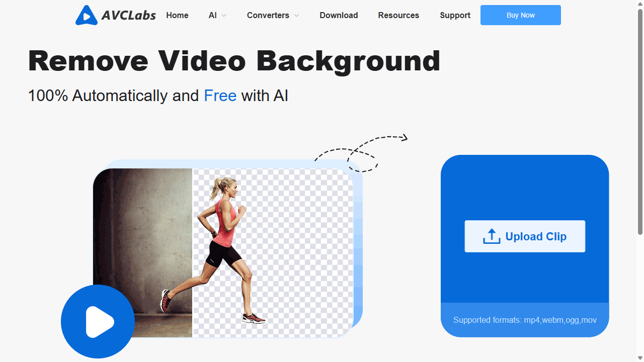This screenshot has width=644, height=362.
Task: Play the demo video with the blue play button
Action: pyautogui.click(x=98, y=321)
